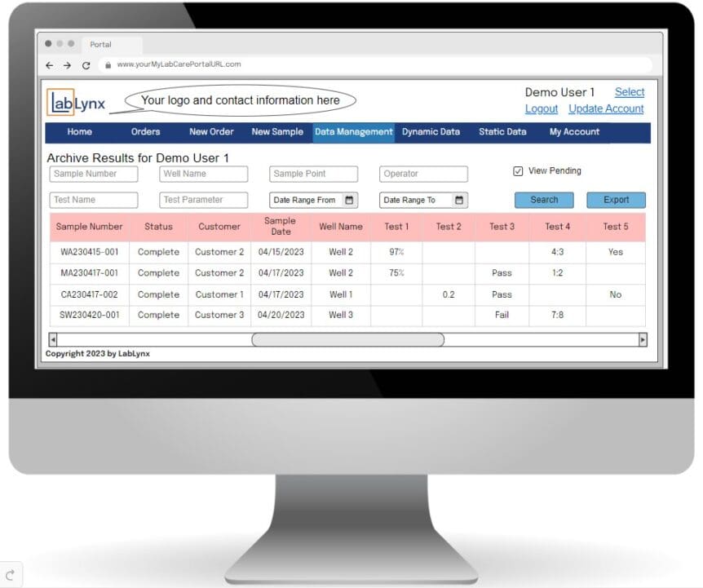The image size is (703, 588).
Task: Click the Search button
Action: [543, 199]
